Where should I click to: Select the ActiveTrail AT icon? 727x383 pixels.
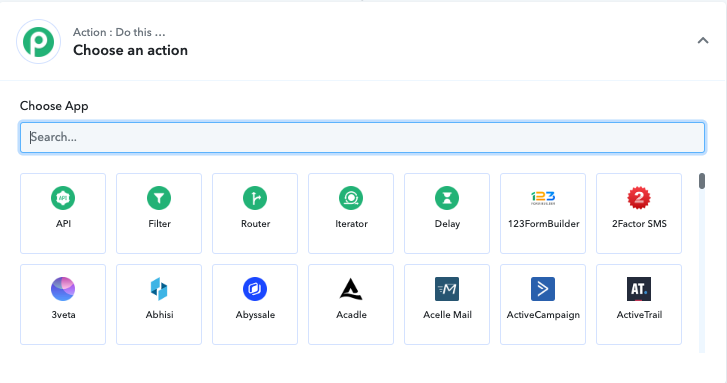coord(639,289)
